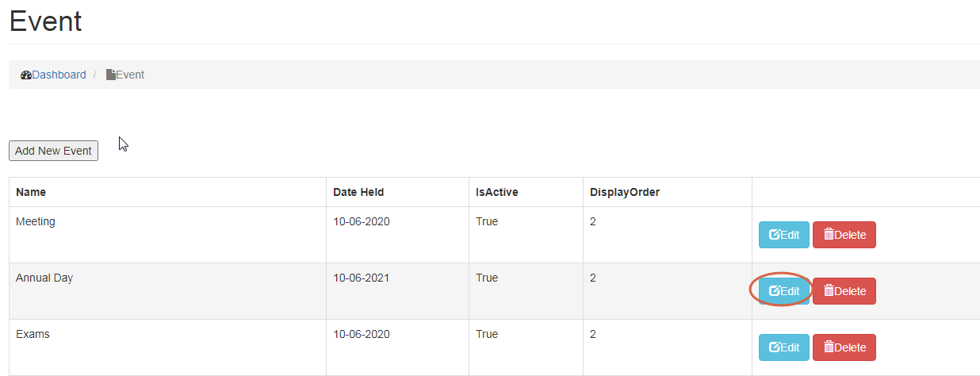The width and height of the screenshot is (980, 376).
Task: Click the Event file icon in breadcrumb
Action: pos(111,75)
